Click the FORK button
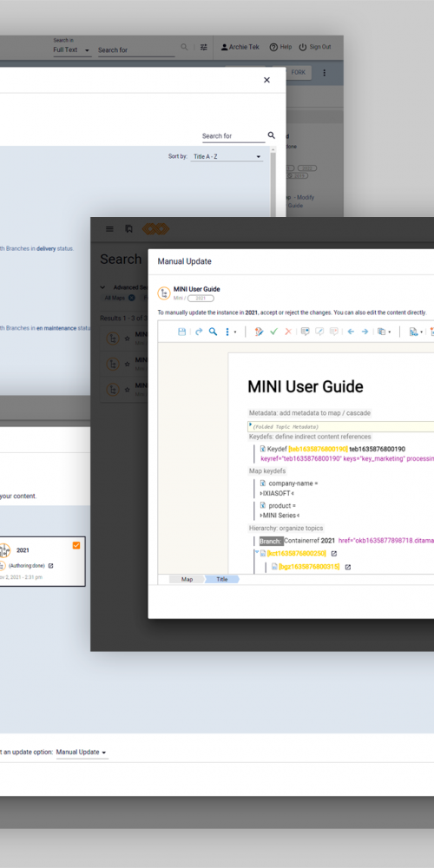Viewport: 434px width, 868px height. coord(299,73)
